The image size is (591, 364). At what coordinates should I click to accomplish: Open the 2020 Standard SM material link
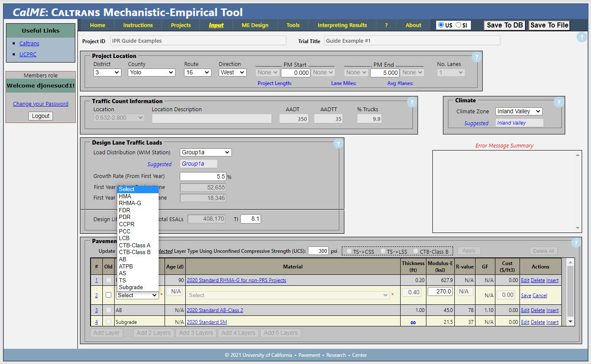207,322
